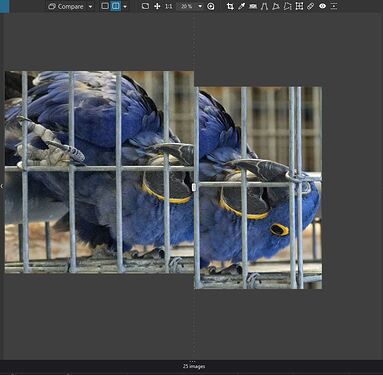383x375 pixels.
Task: Open the view layout options dropdown arrow
Action: click(125, 6)
